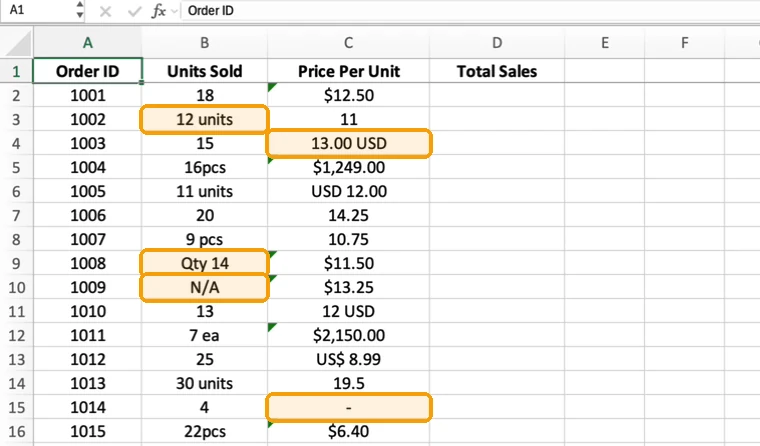
Task: Select cell containing $2,150.00
Action: (348, 335)
